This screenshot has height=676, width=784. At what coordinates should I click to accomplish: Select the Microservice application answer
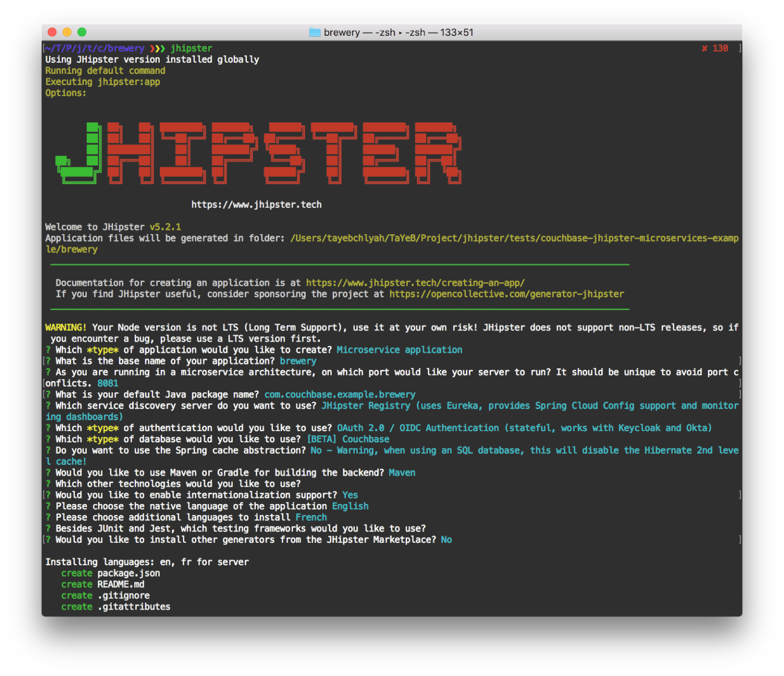[x=399, y=349]
